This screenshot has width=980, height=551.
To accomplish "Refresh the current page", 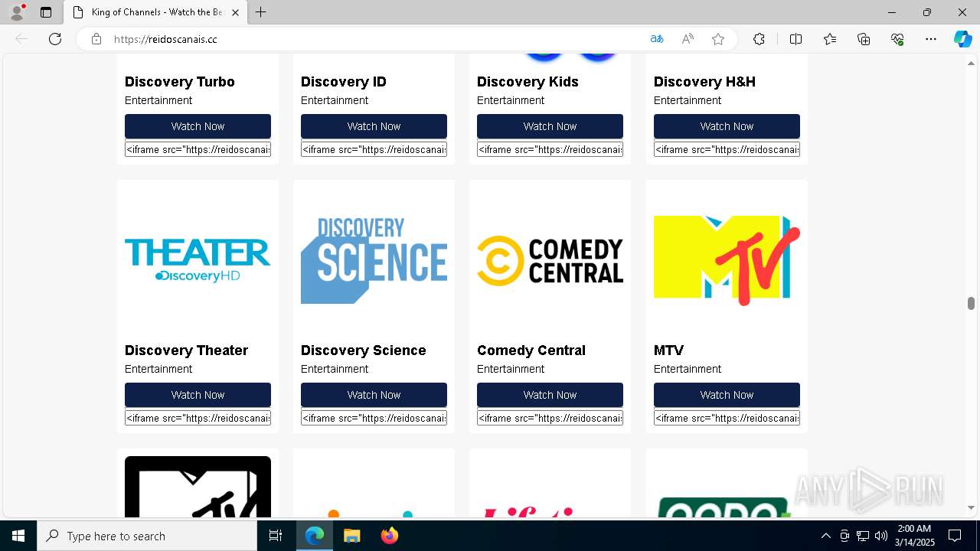I will pos(55,39).
